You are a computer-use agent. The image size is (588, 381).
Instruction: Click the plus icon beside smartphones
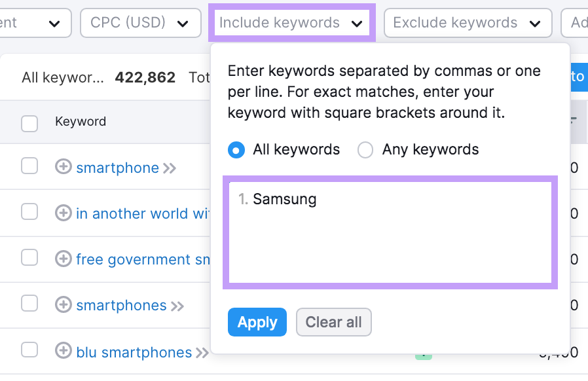click(64, 305)
